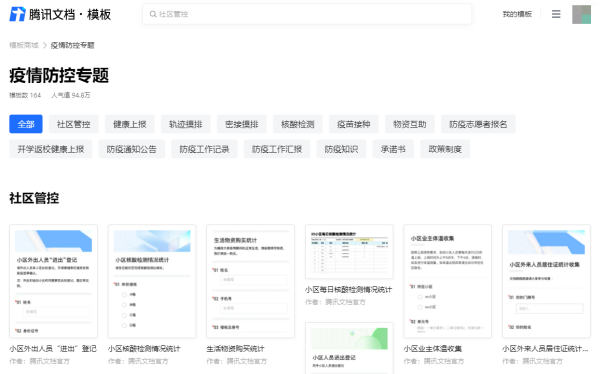Click author text under 小区业主体温收集
The image size is (605, 374).
[x=434, y=361]
